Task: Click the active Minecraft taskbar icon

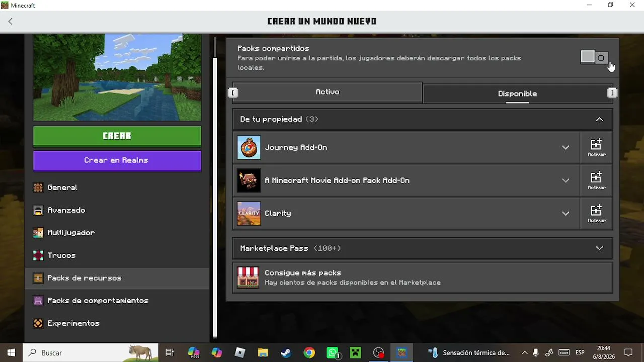Action: [x=401, y=352]
